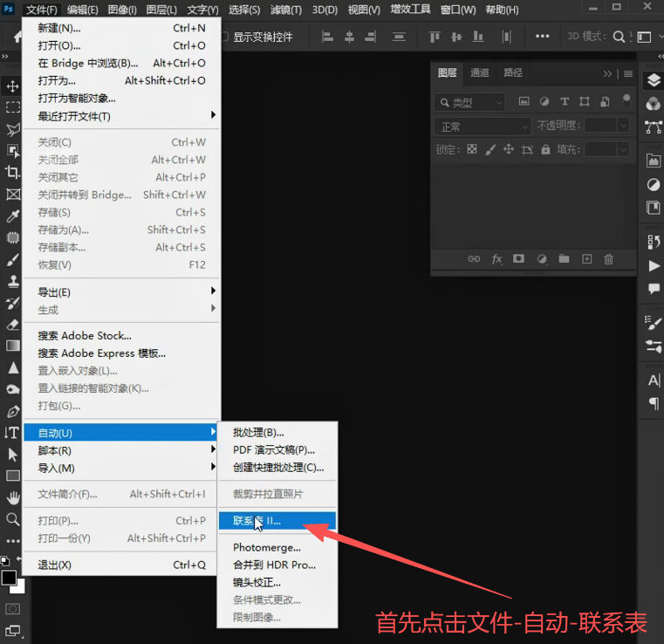Select the Pen tool
This screenshot has width=664, height=644.
(x=13, y=411)
